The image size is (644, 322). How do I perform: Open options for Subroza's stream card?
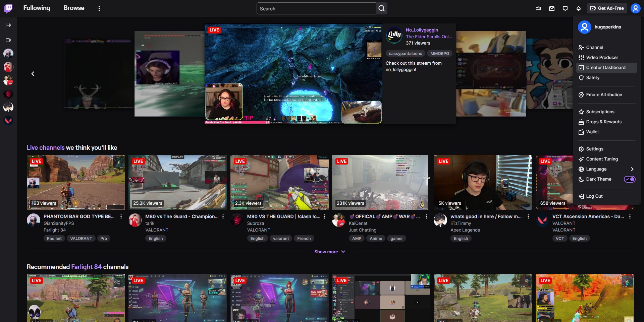325,217
